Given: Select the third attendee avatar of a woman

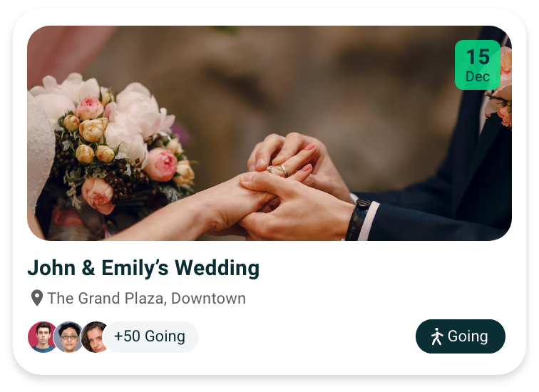Looking at the screenshot, I should coord(95,337).
